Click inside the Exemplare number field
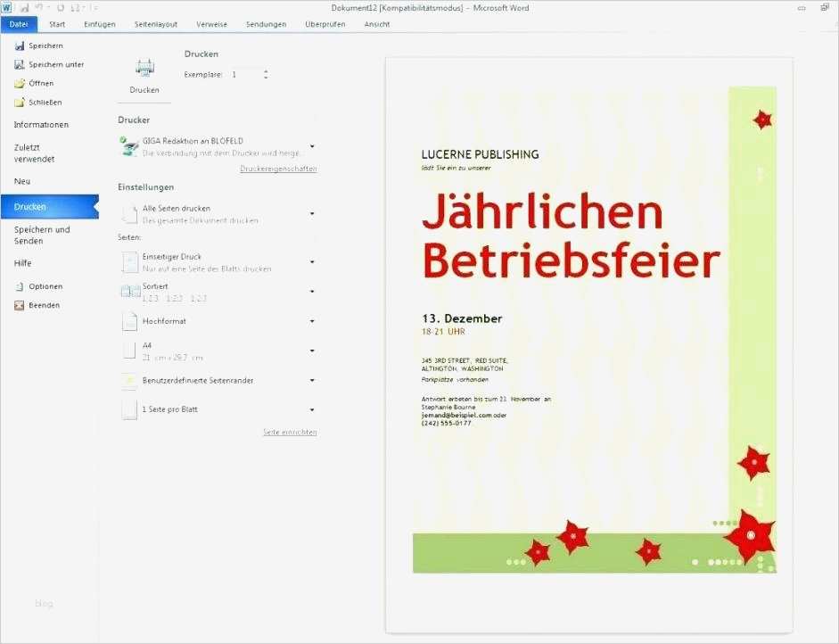The width and height of the screenshot is (839, 644). coord(239,74)
